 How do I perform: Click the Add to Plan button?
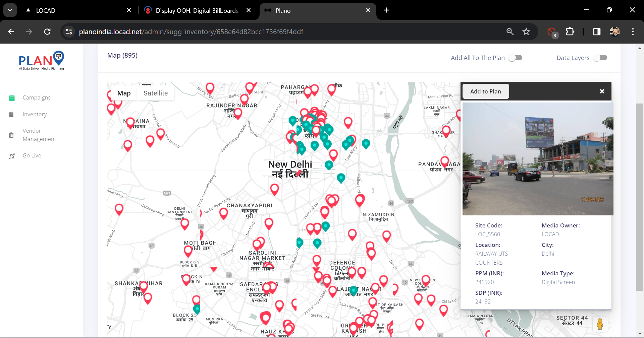click(x=485, y=91)
